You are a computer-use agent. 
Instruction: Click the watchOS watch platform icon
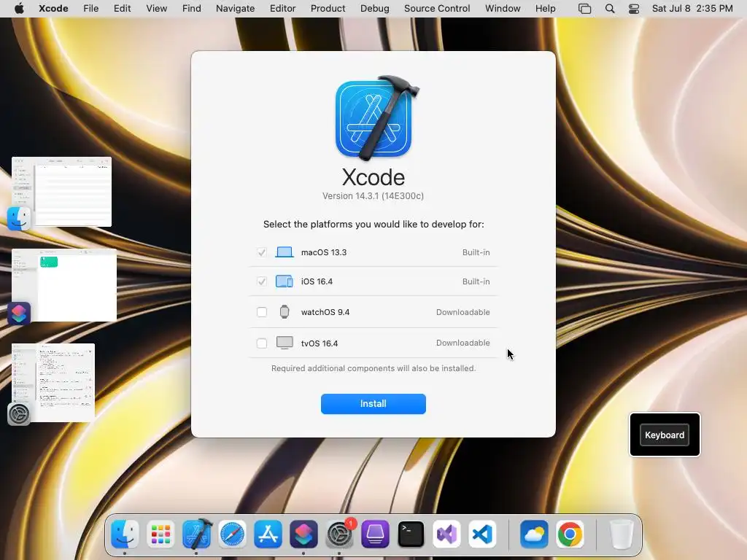(x=285, y=312)
